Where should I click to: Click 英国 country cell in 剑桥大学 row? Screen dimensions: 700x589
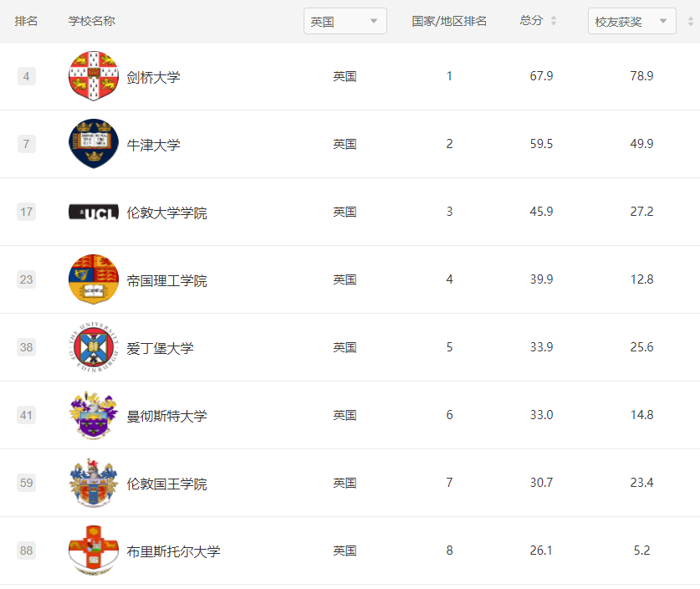coord(345,77)
